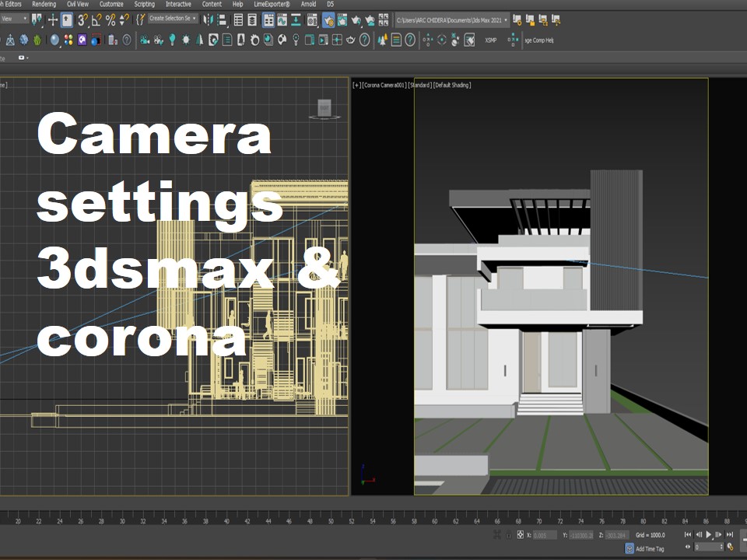
Task: Click the four-viewport layout icon
Action: pos(384,20)
